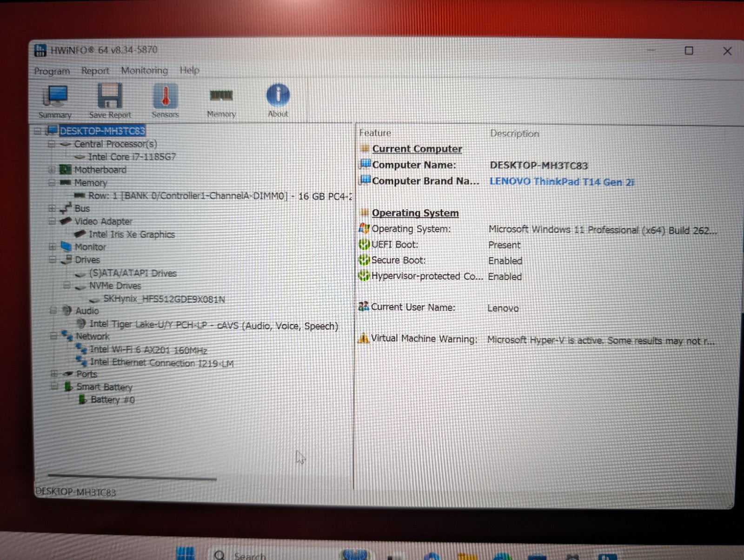Open the Monitoring menu
Image resolution: width=744 pixels, height=560 pixels.
[x=144, y=70]
